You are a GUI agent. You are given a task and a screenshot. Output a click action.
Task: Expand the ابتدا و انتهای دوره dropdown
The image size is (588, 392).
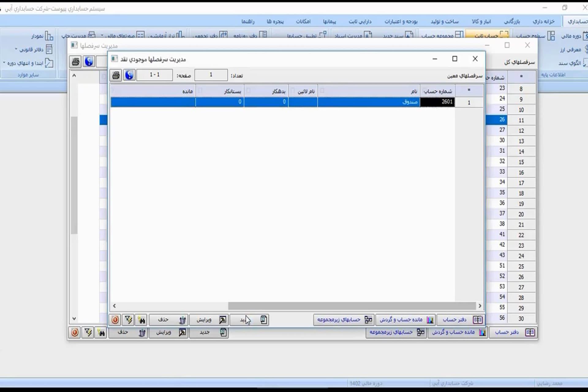[4, 63]
